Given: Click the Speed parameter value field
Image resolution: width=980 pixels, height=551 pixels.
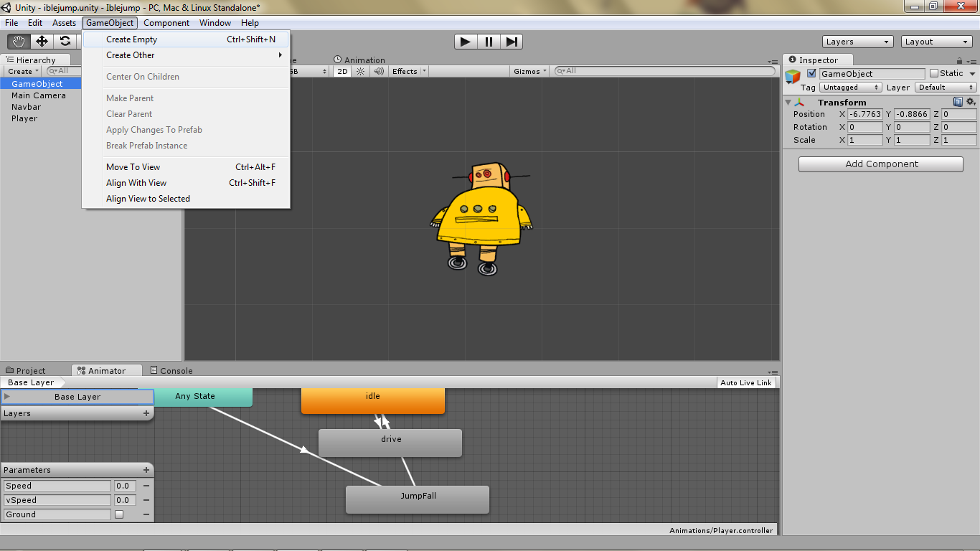Looking at the screenshot, I should pyautogui.click(x=125, y=486).
